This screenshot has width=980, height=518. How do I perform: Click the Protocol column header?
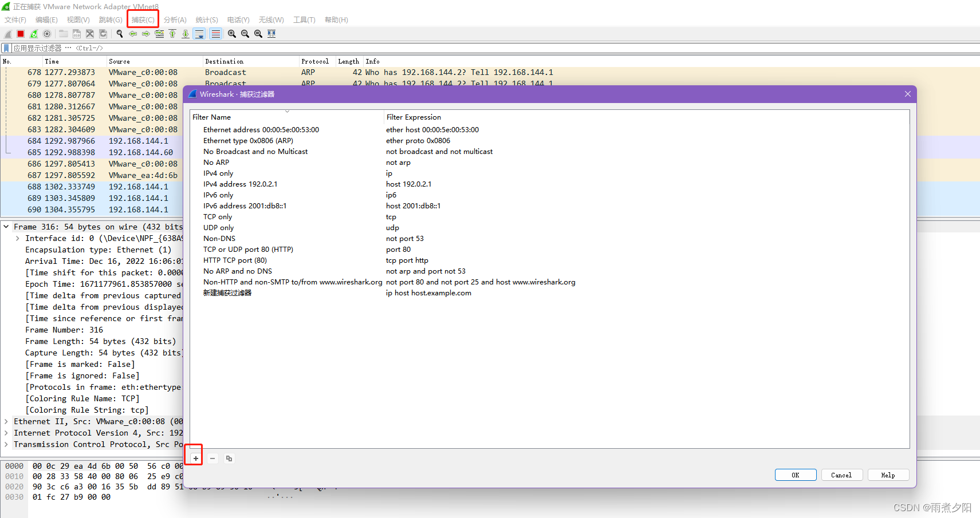(x=317, y=61)
